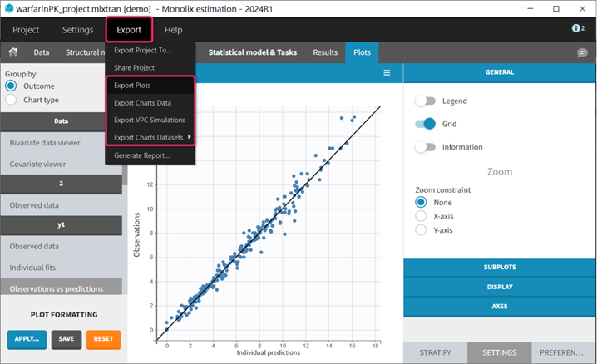Click the home icon in the tab bar

[x=13, y=52]
